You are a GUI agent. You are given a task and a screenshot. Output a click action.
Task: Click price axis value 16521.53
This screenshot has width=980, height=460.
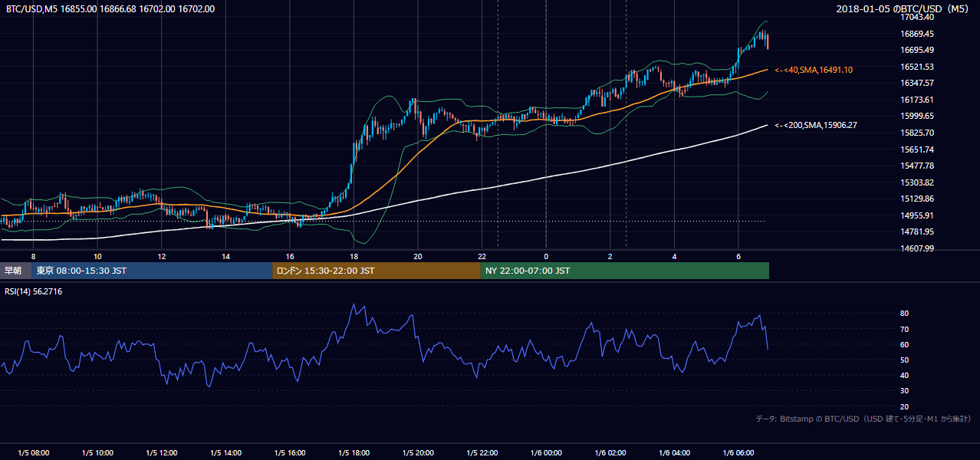917,67
